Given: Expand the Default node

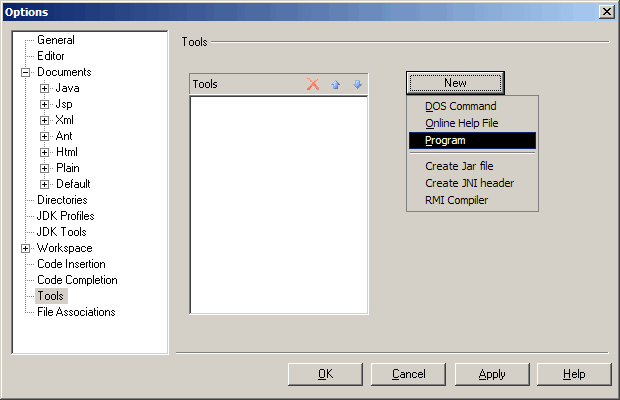Looking at the screenshot, I should point(44,184).
